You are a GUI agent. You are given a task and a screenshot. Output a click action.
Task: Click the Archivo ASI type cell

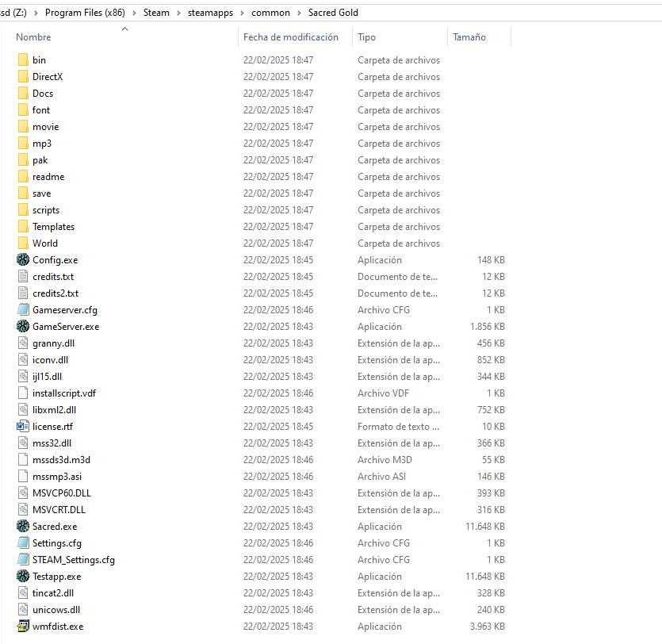(381, 477)
